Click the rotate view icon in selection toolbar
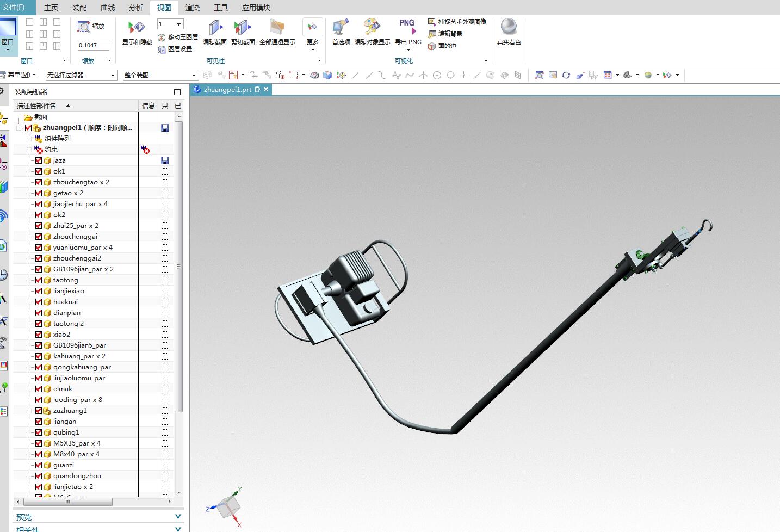Viewport: 780px width, 532px height. [x=566, y=75]
